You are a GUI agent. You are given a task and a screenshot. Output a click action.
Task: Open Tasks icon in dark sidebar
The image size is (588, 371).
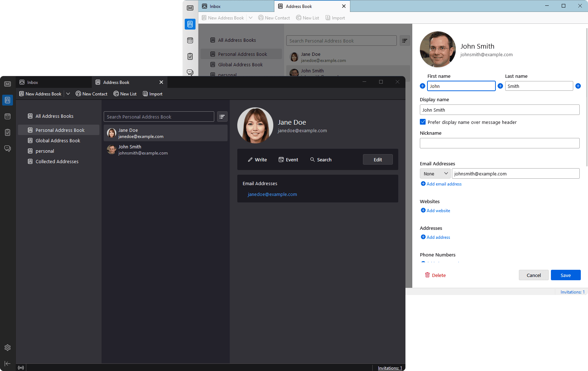pos(8,133)
